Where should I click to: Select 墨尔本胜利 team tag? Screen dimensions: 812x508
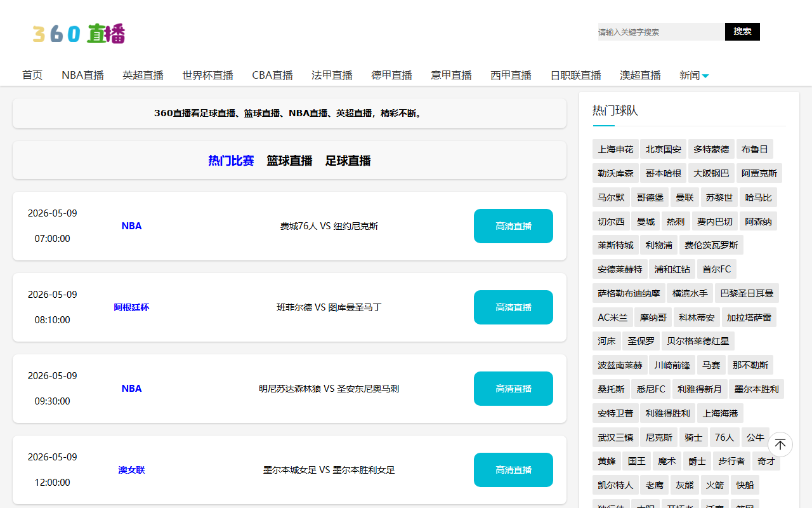click(x=756, y=389)
